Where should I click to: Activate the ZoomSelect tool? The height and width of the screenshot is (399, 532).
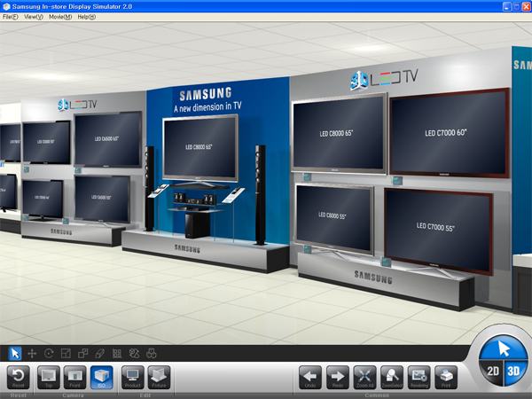pos(392,378)
